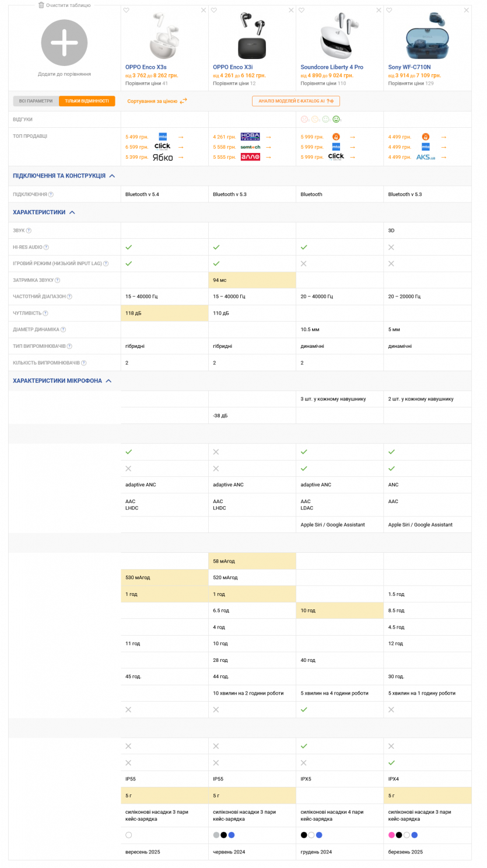
Task: Remove Sony WF-C710N using its X icon
Action: [466, 11]
